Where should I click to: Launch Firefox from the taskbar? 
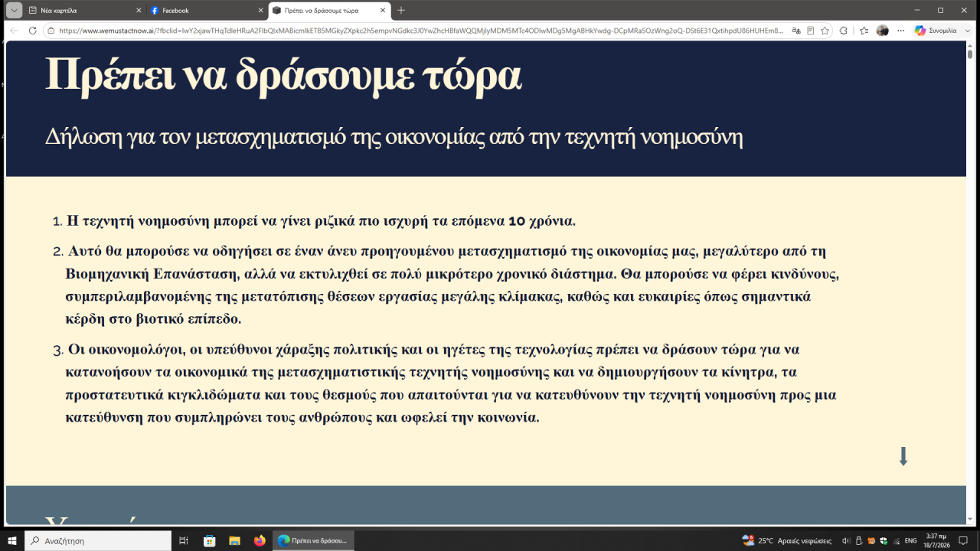(260, 540)
